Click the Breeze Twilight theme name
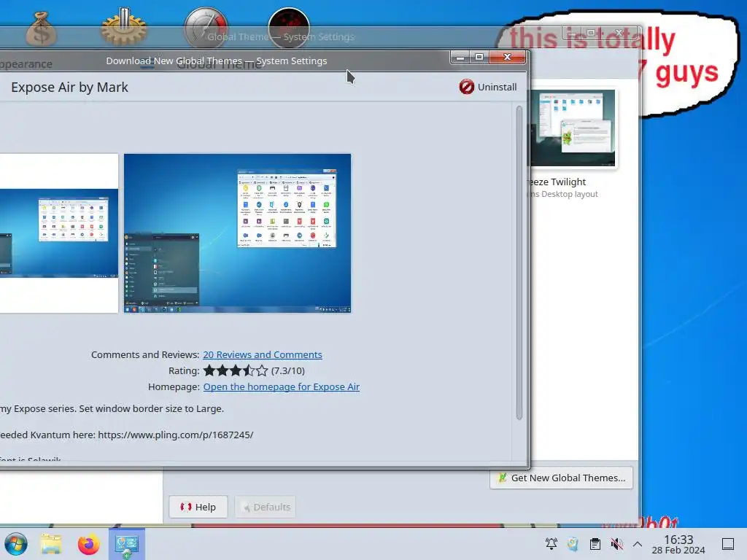This screenshot has height=560, width=747. click(558, 182)
